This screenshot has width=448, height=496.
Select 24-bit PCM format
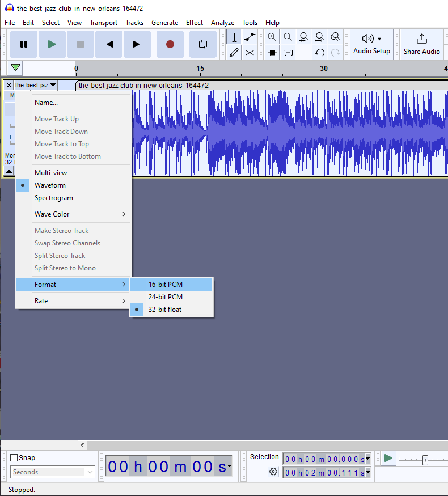[166, 297]
